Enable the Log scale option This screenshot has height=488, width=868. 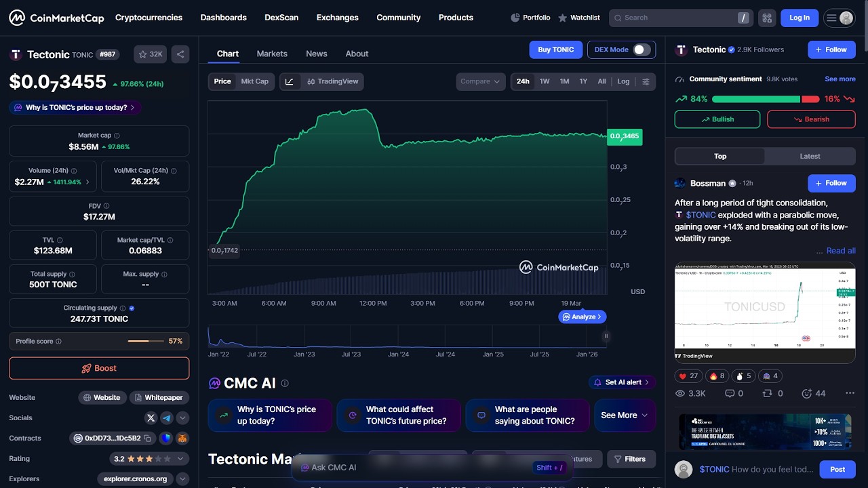pos(623,81)
